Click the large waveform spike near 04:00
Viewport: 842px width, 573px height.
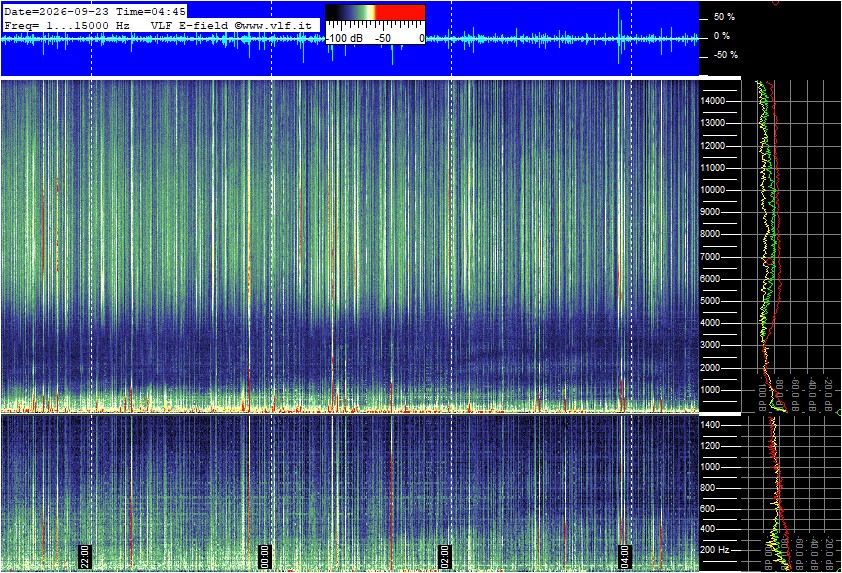[x=619, y=36]
